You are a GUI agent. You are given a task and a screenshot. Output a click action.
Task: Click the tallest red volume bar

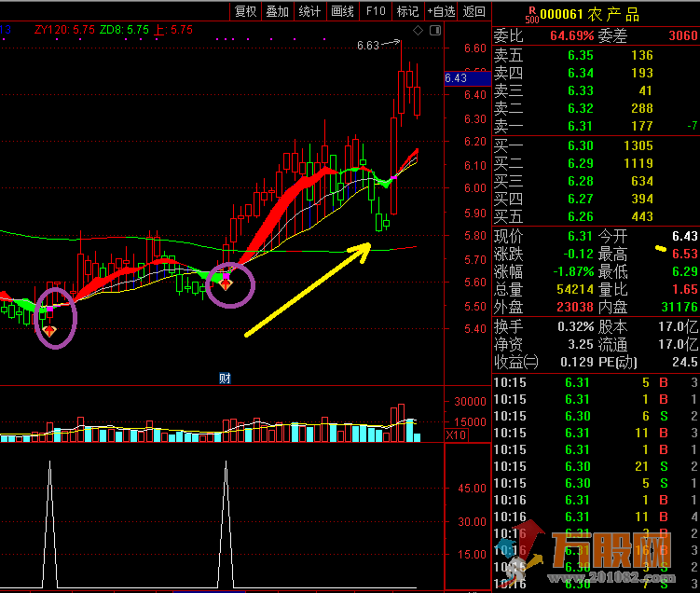click(401, 422)
